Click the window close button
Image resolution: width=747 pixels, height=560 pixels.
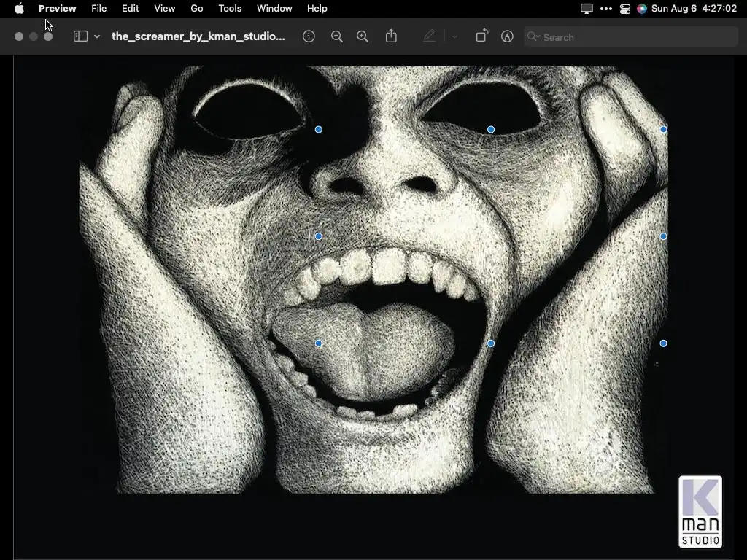19,36
